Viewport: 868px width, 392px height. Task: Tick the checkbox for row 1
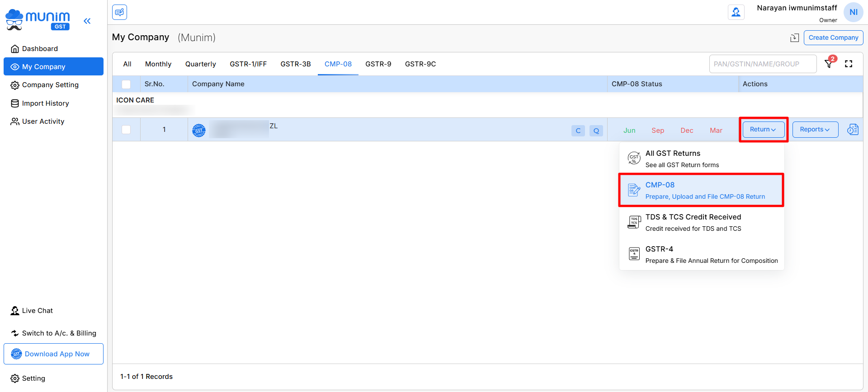click(126, 130)
